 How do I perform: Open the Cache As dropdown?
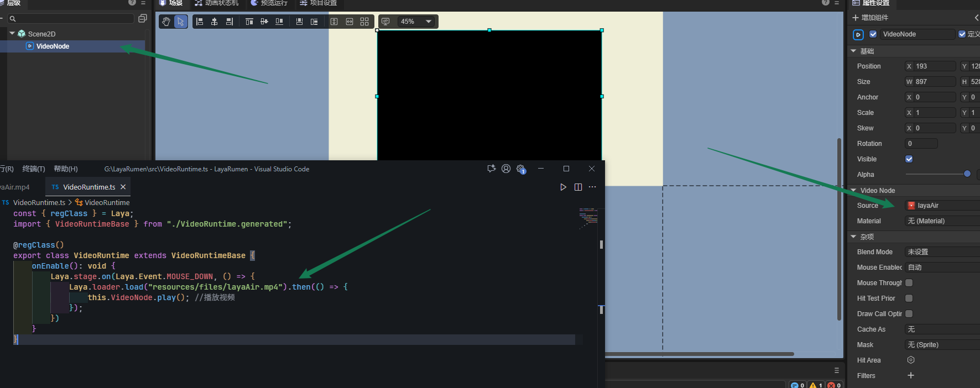point(942,329)
